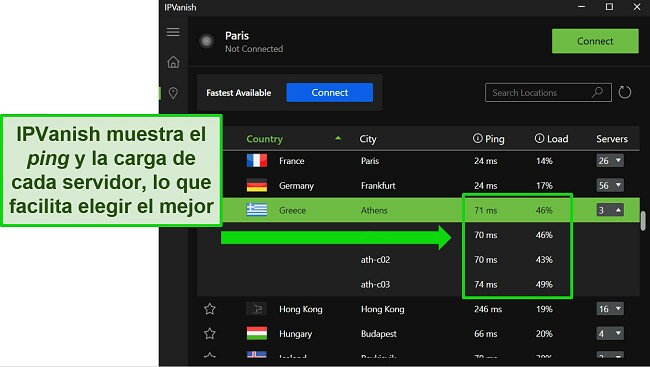Image resolution: width=650 pixels, height=367 pixels.
Task: Select the ath-c03 server
Action: coord(375,284)
